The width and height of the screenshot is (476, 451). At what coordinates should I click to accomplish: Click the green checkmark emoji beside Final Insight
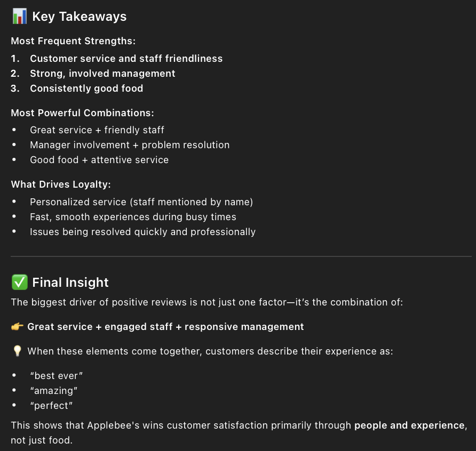click(x=19, y=283)
